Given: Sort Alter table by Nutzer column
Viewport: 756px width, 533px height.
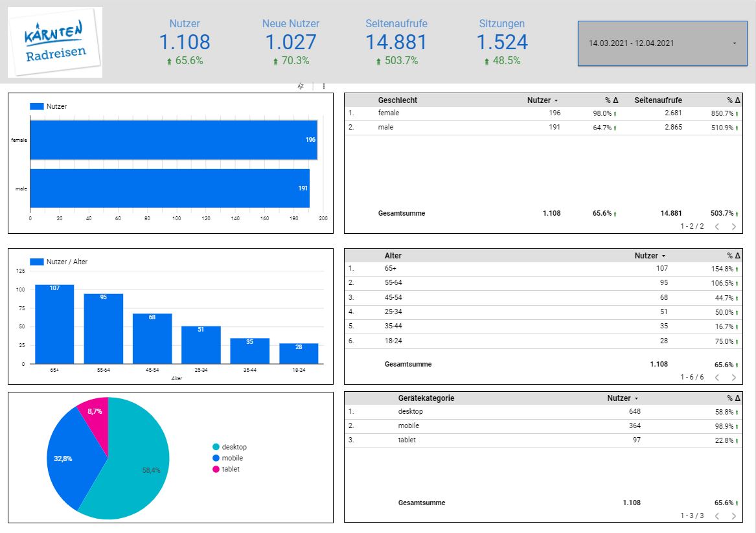Looking at the screenshot, I should (x=650, y=256).
